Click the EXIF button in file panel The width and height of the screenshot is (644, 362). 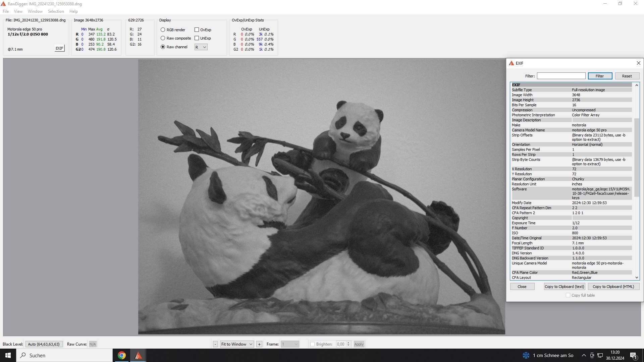(x=59, y=48)
